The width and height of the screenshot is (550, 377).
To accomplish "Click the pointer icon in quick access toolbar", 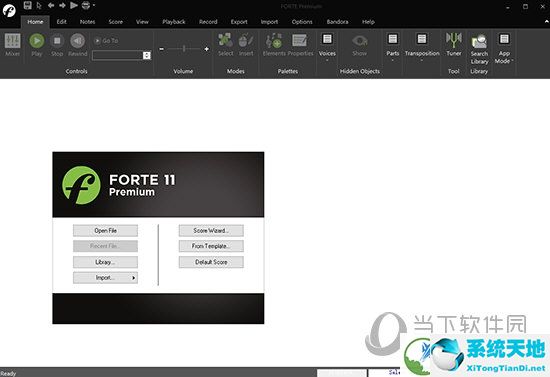I will coord(39,5).
